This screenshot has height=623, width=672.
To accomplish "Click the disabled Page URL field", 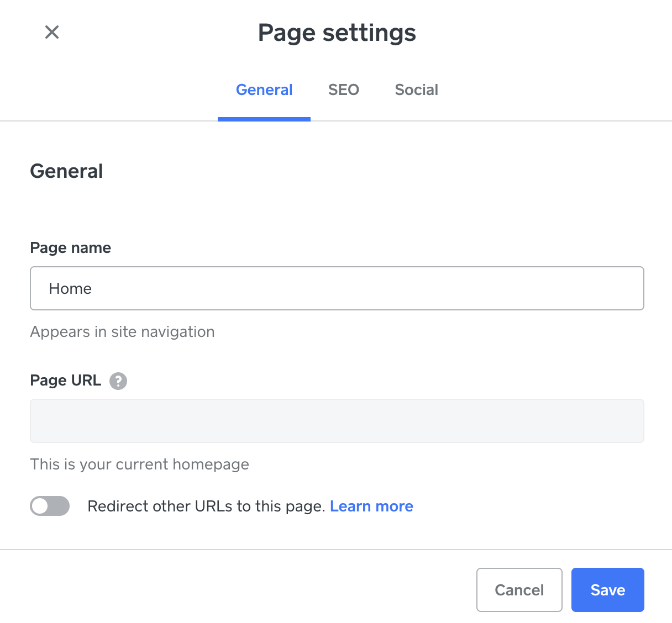I will point(337,421).
